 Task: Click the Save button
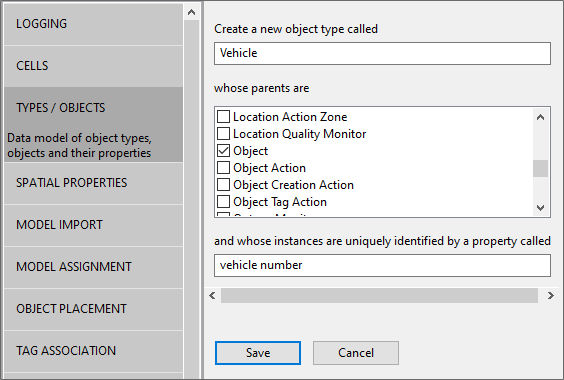point(258,353)
